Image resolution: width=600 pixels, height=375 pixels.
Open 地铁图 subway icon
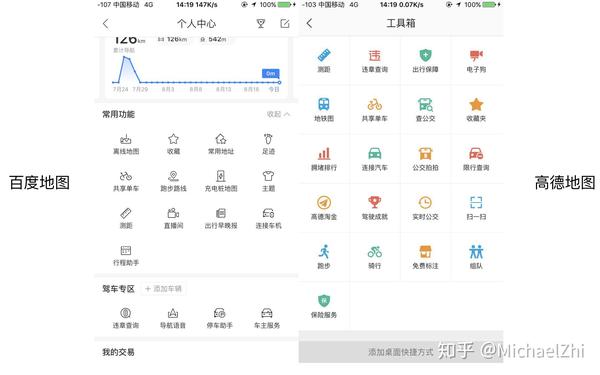pos(324,110)
